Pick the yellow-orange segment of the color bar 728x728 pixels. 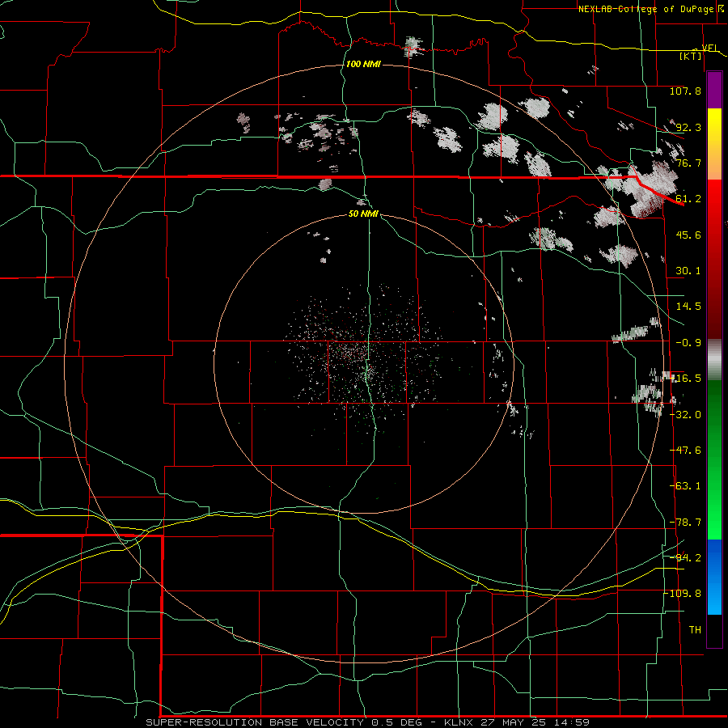coord(714,144)
